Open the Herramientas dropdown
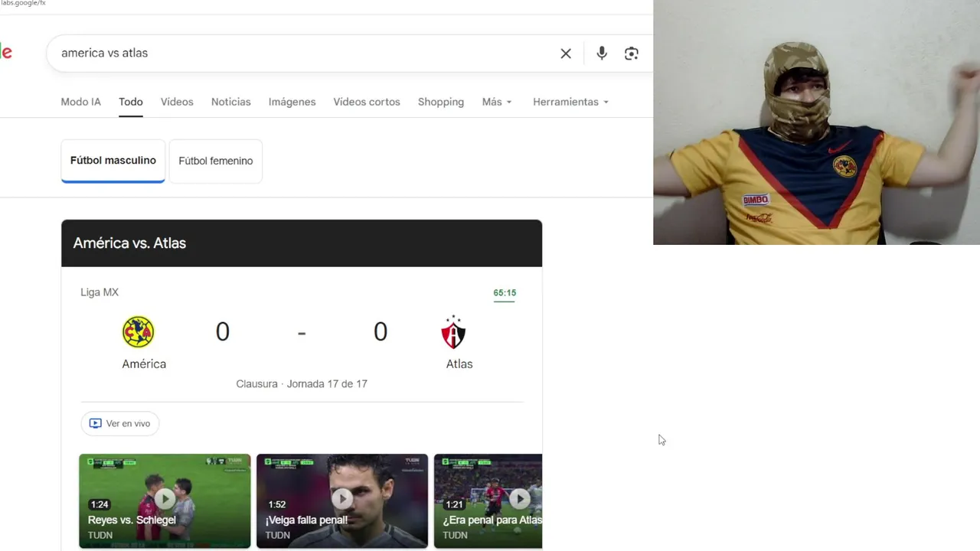Image resolution: width=980 pixels, height=551 pixels. point(571,102)
